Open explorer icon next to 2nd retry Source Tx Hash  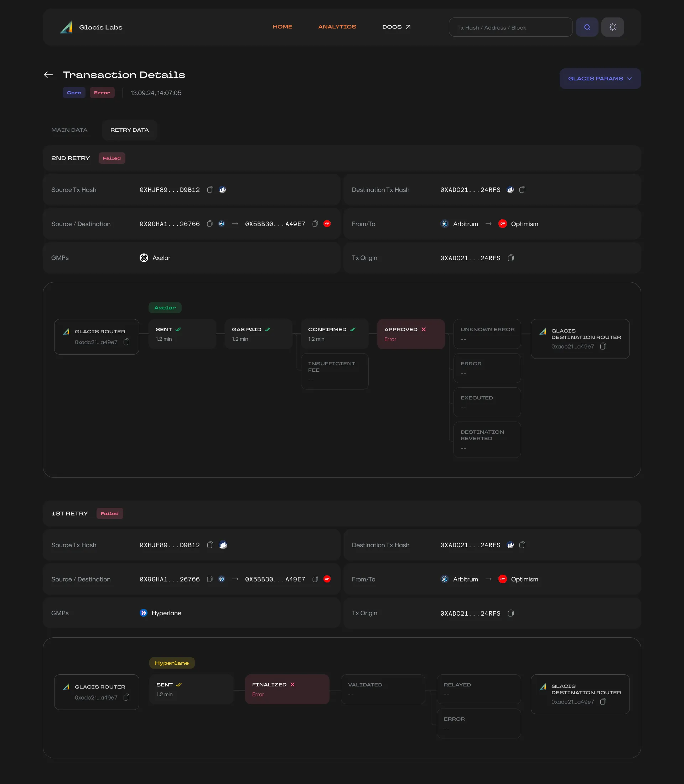[223, 190]
